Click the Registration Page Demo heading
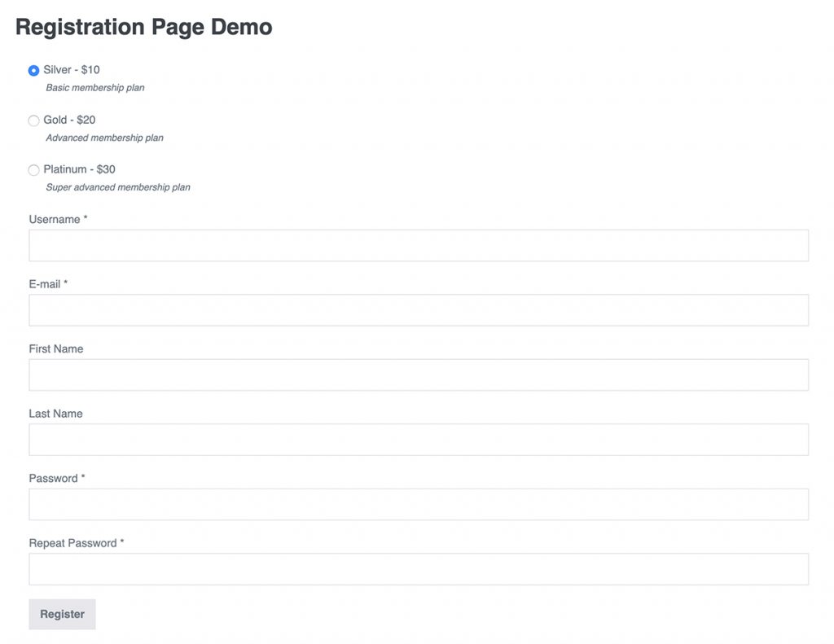Screen dimensions: 834x644 pos(143,27)
